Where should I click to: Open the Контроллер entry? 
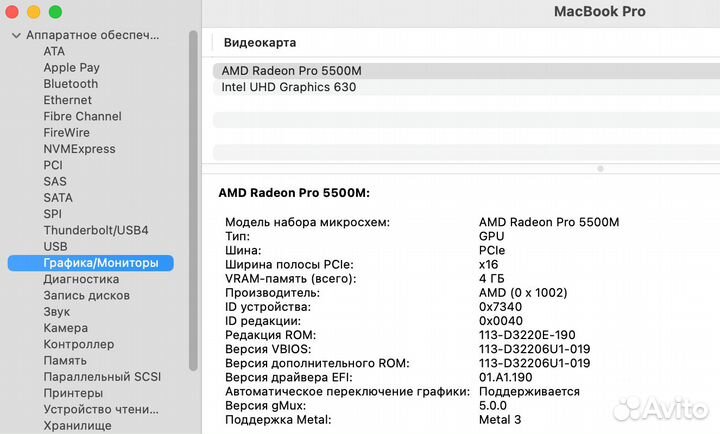79,344
